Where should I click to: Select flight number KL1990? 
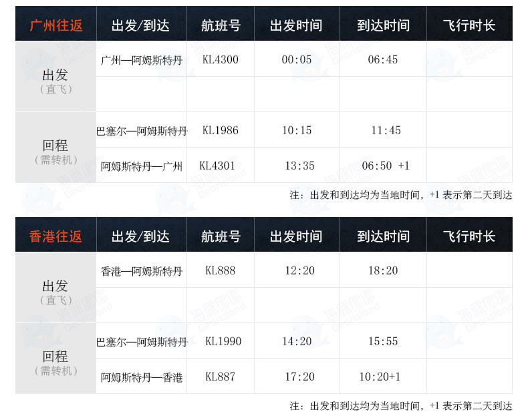tap(223, 341)
